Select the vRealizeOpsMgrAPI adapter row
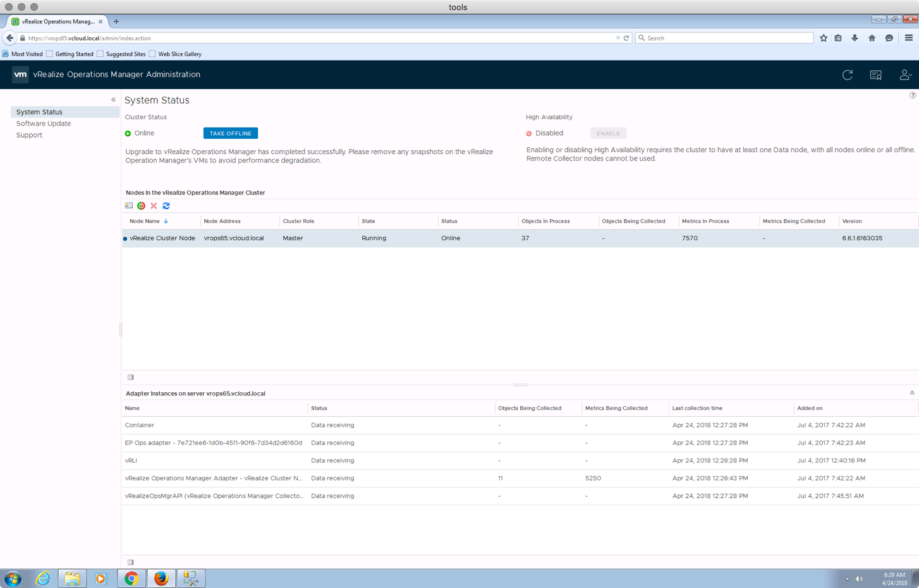The height and width of the screenshot is (588, 919). [x=520, y=496]
